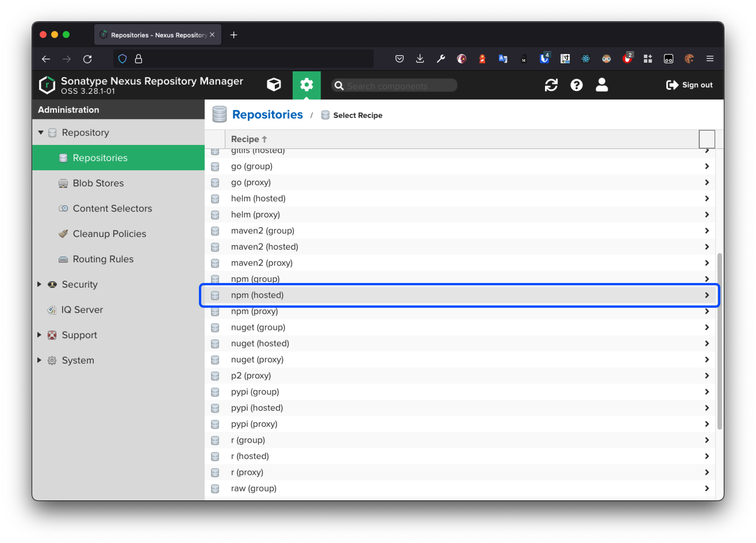
Task: Click the Sign out button
Action: (689, 85)
